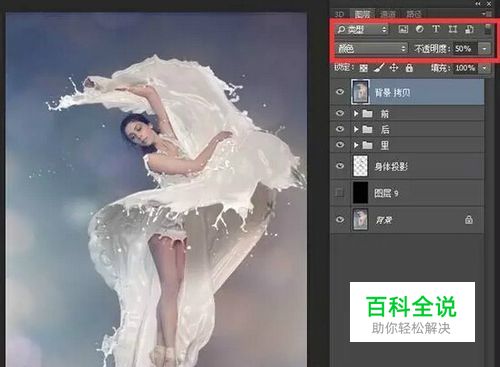
Task: Show the hidden 图层 9 layer
Action: point(340,193)
